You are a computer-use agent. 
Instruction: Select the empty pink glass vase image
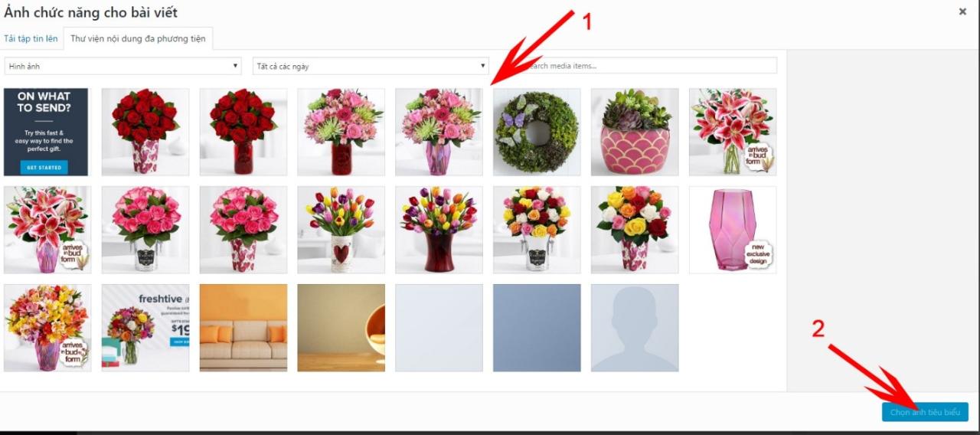pos(733,230)
